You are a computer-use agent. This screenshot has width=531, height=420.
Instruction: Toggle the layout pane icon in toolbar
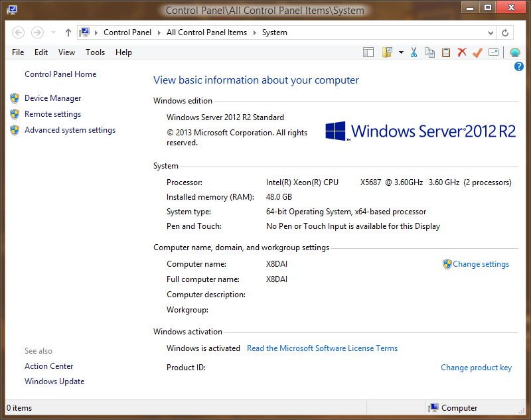tap(368, 52)
